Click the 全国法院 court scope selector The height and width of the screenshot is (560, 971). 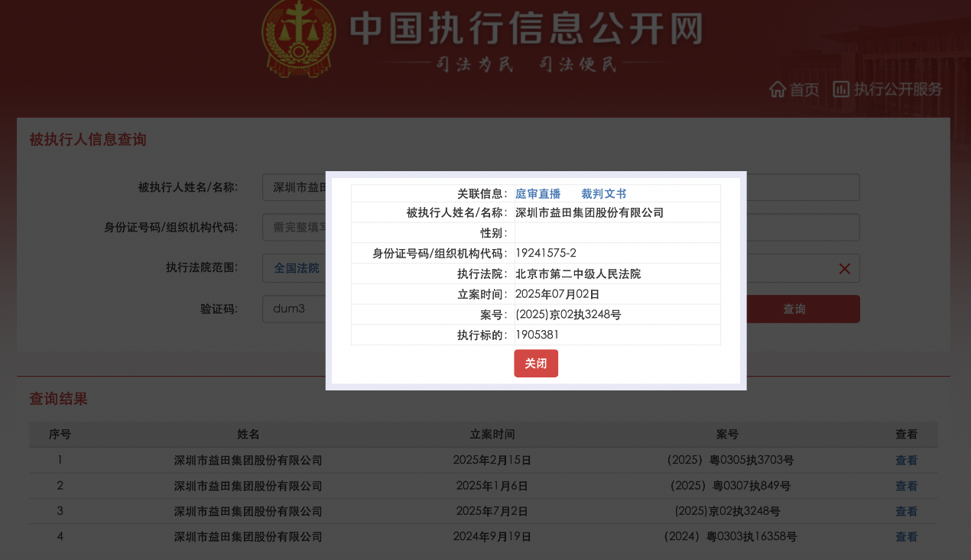tap(297, 268)
